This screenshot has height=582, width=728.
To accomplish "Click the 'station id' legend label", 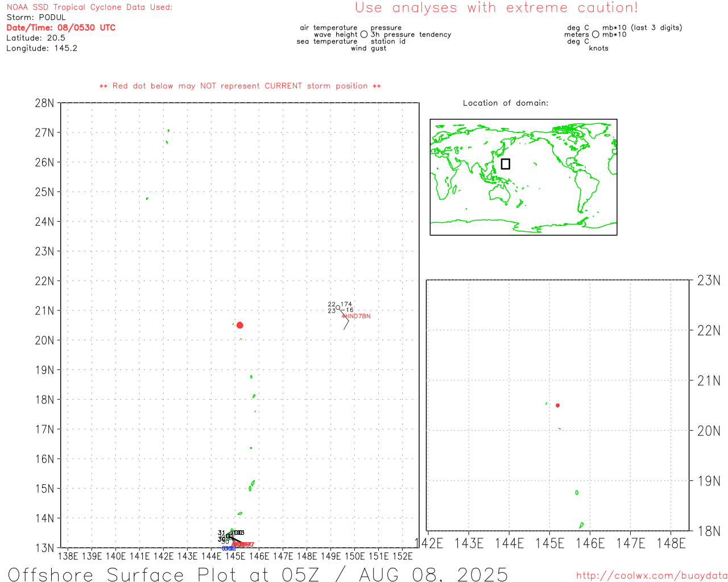I will (x=388, y=41).
